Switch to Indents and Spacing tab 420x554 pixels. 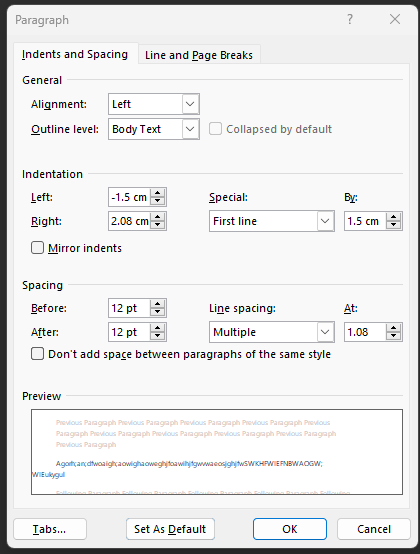pyautogui.click(x=75, y=54)
